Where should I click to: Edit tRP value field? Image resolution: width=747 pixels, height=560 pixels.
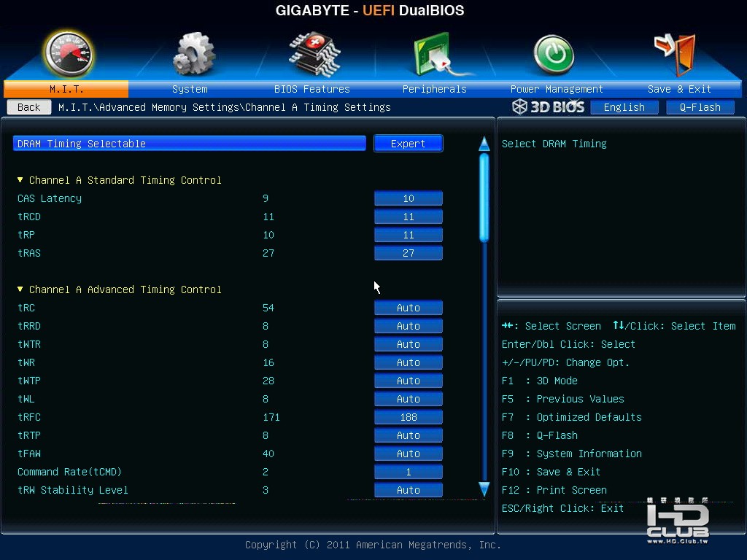pos(409,235)
